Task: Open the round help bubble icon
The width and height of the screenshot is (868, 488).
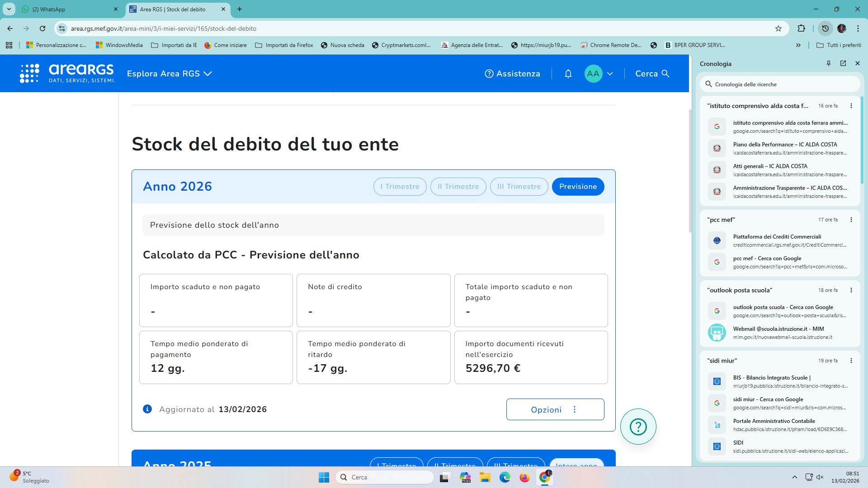Action: click(x=638, y=427)
